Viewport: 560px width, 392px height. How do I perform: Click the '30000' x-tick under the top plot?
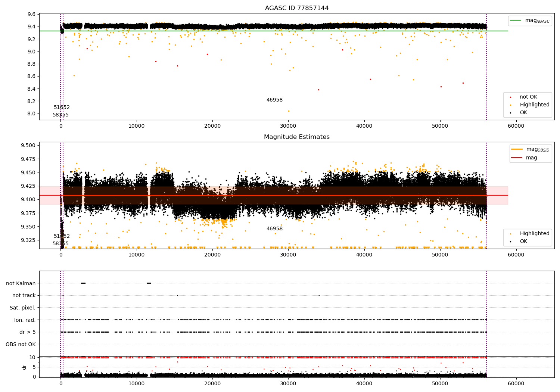[288, 126]
